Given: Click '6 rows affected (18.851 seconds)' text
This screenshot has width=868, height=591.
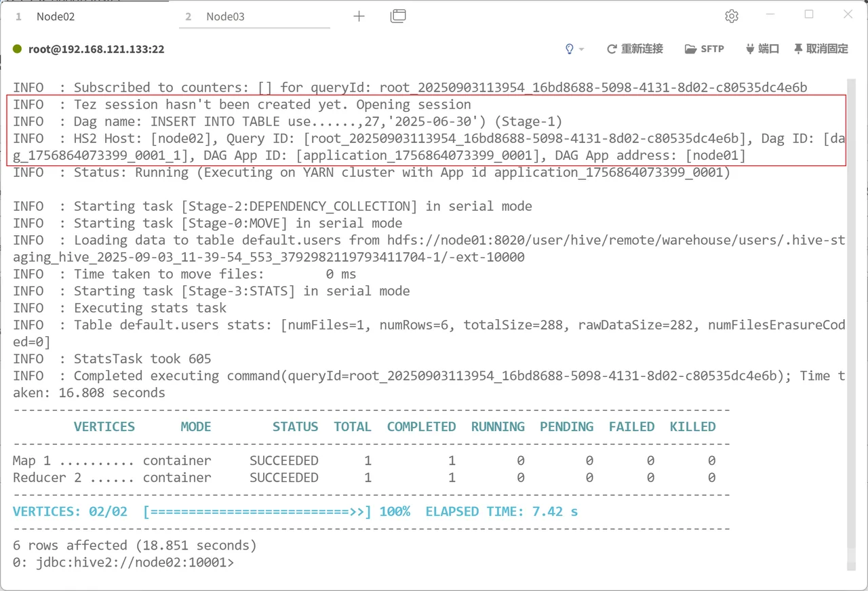Looking at the screenshot, I should click(x=135, y=546).
